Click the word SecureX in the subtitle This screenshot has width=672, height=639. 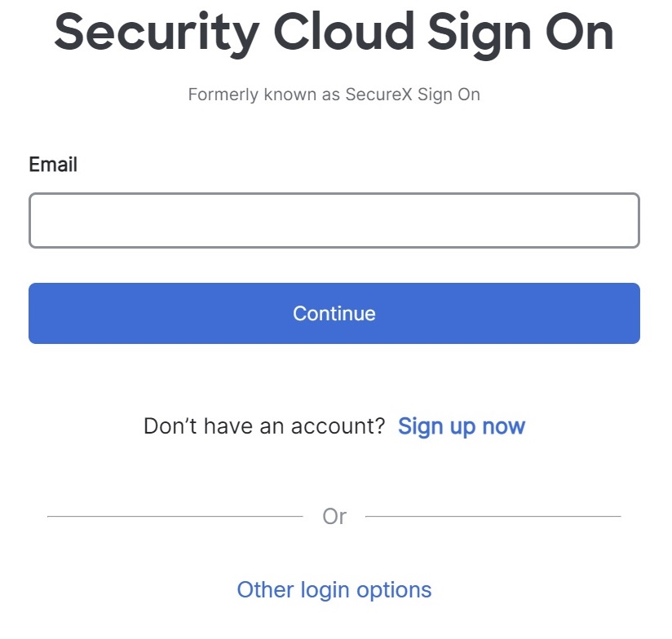point(378,95)
